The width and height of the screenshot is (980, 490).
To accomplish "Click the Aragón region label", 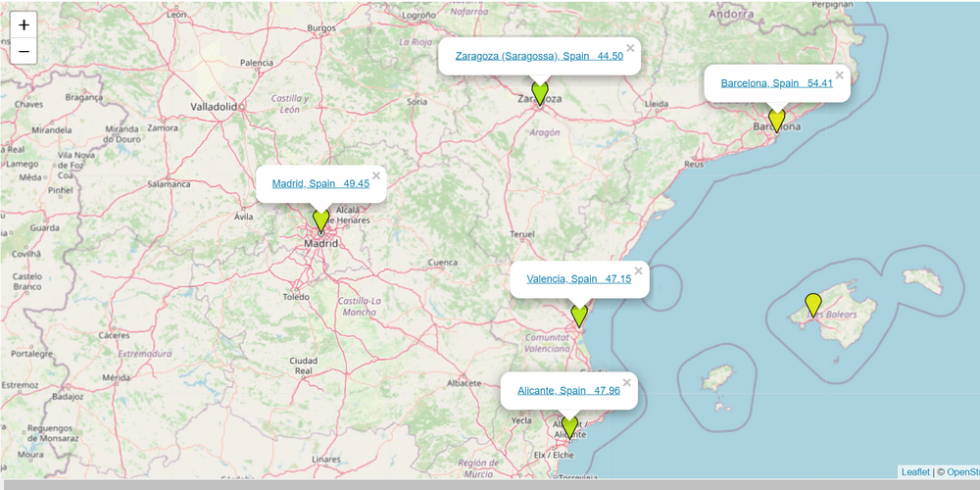I will (x=544, y=132).
